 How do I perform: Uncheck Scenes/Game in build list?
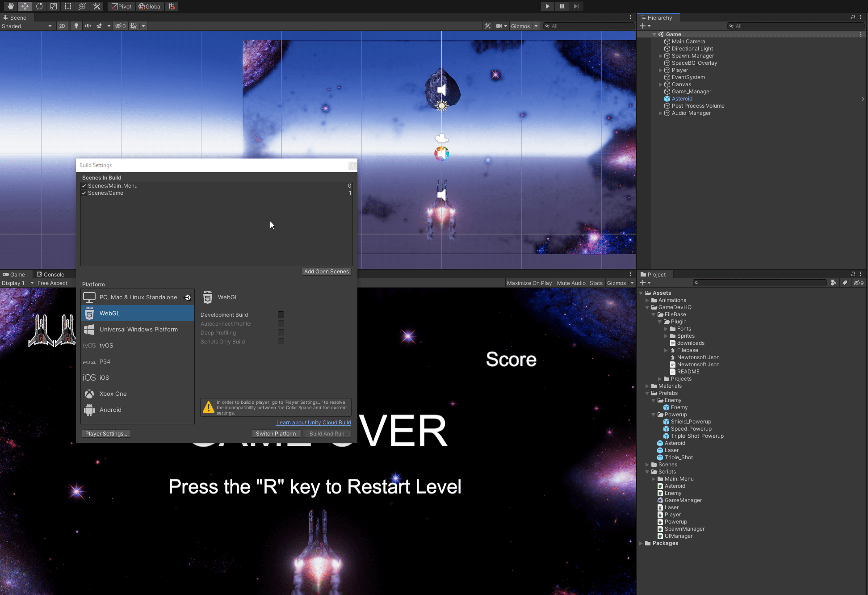coord(84,193)
